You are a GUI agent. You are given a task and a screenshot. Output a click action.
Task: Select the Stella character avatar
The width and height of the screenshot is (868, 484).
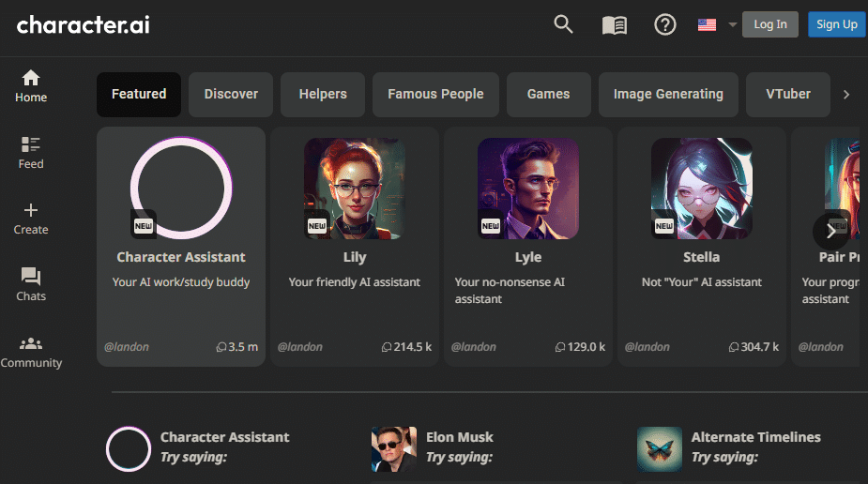pos(701,189)
